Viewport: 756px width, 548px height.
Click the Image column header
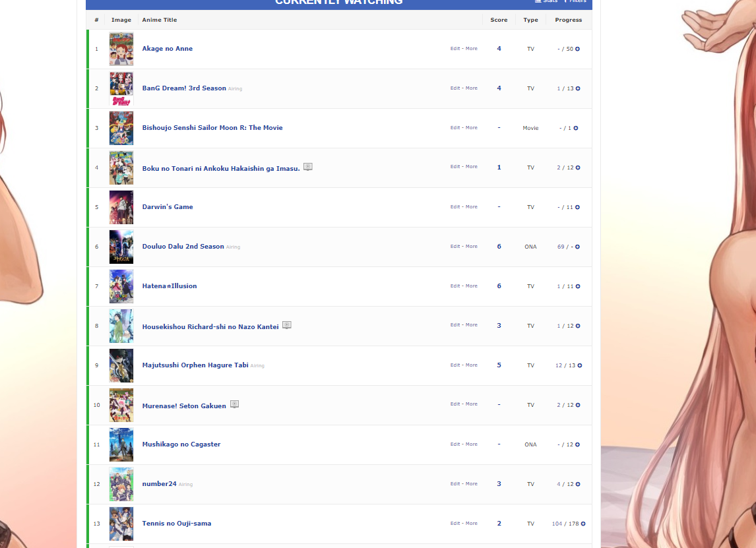121,20
